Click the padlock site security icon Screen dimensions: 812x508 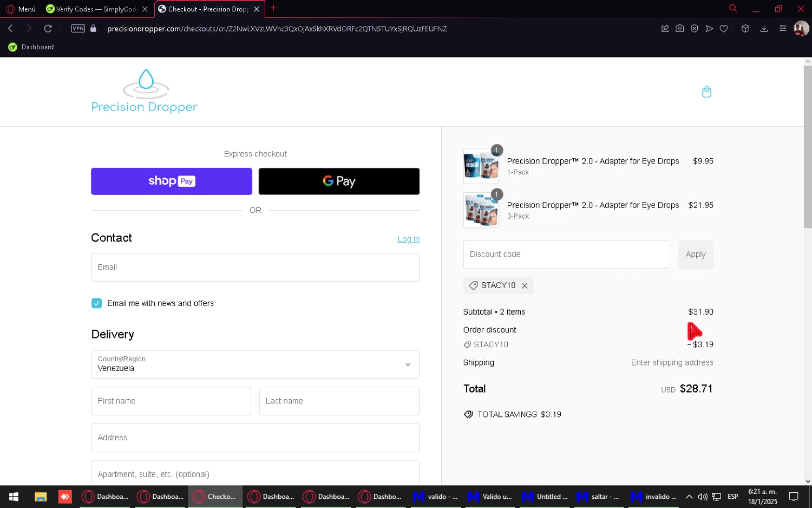(93, 29)
